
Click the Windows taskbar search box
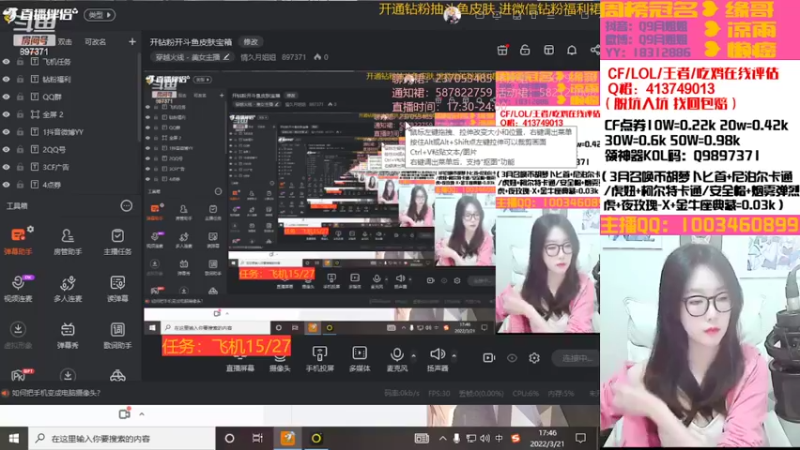click(122, 438)
